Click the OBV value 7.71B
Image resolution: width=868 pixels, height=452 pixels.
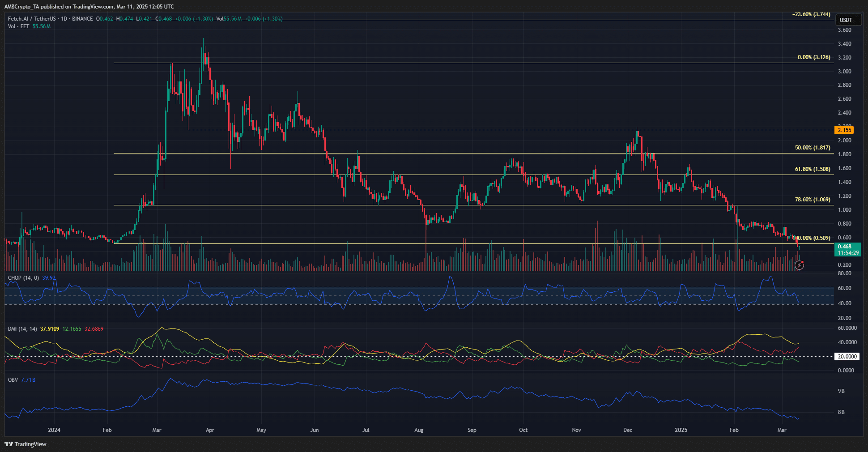pos(28,380)
